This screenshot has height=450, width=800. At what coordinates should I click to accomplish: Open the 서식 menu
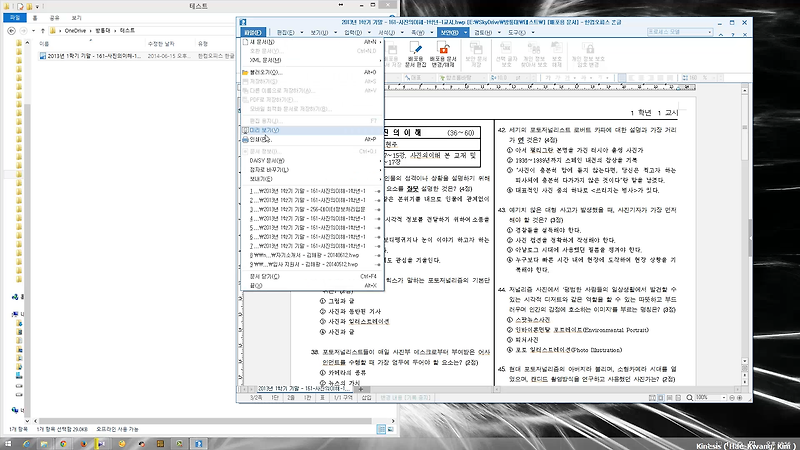386,32
